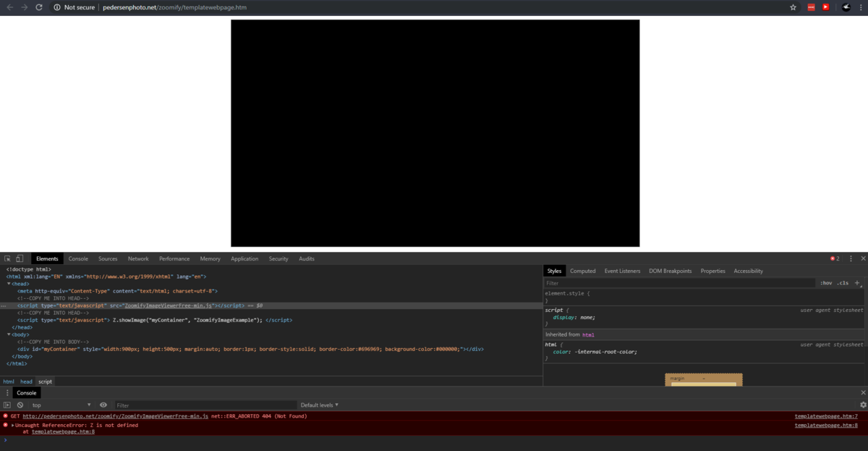Expand the Uncaught ReferenceError stack trace
868x451 pixels.
(x=12, y=426)
